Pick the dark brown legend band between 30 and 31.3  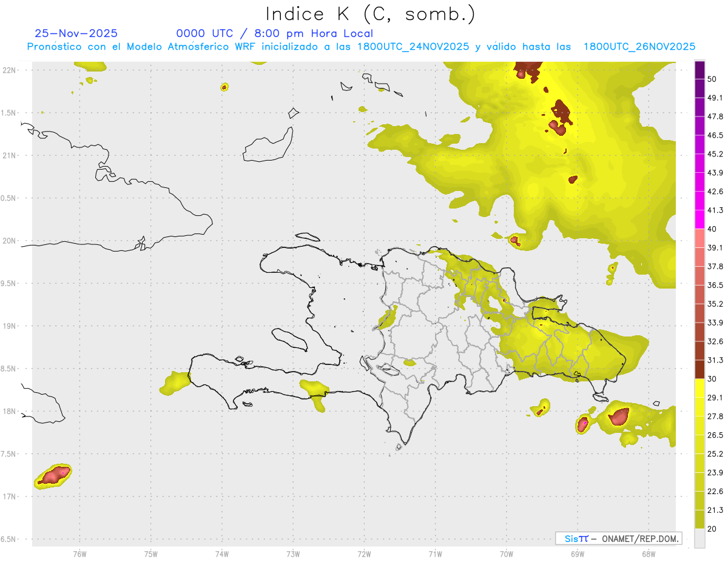tap(699, 369)
